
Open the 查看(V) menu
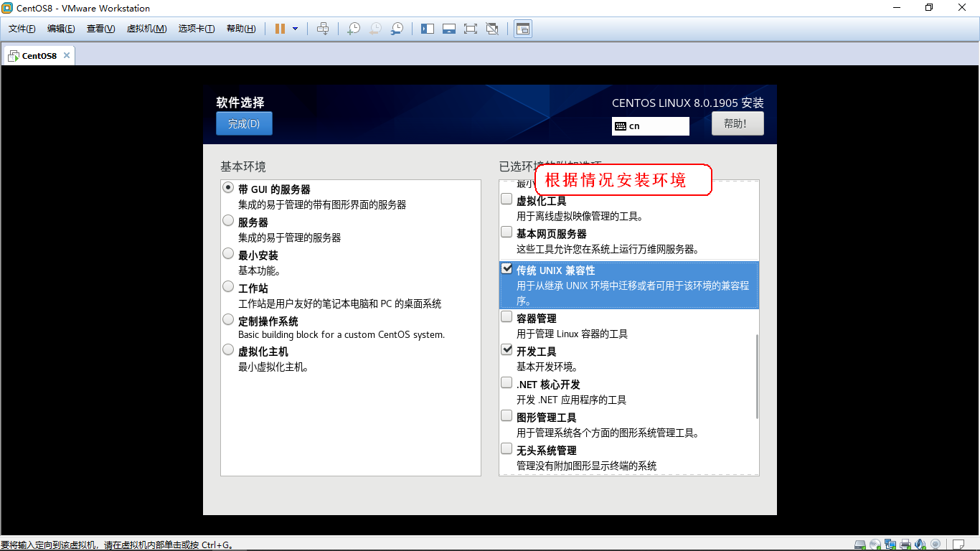coord(100,29)
